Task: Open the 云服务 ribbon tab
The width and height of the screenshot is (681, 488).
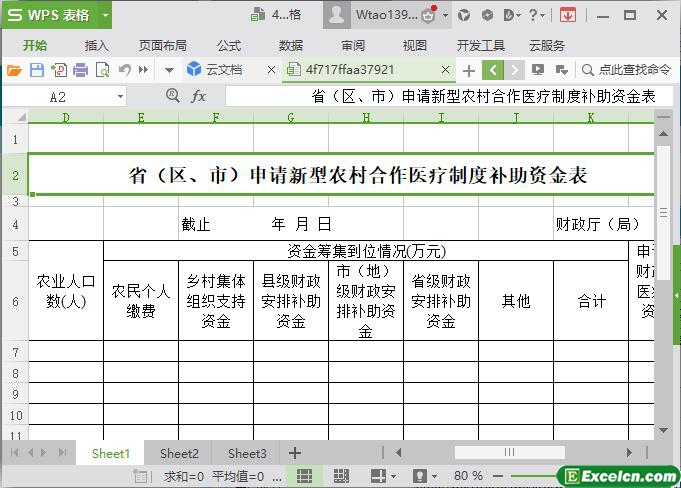Action: pos(547,45)
